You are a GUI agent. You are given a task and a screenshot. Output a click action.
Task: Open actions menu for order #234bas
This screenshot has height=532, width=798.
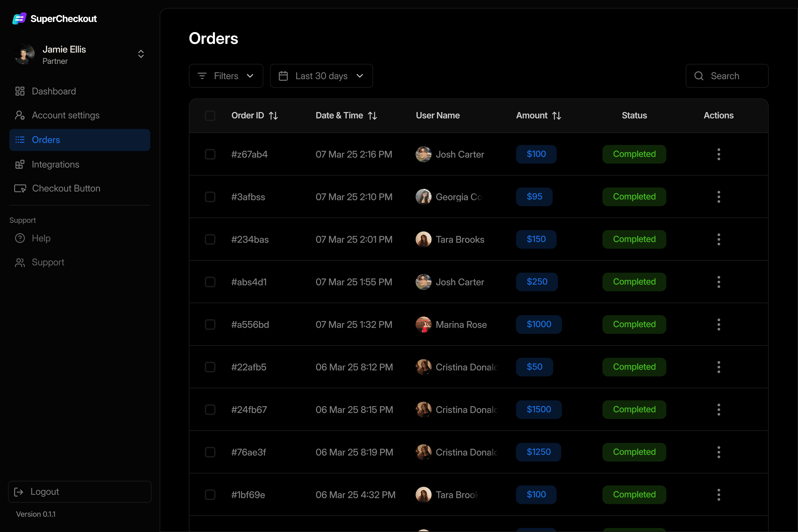pyautogui.click(x=719, y=240)
